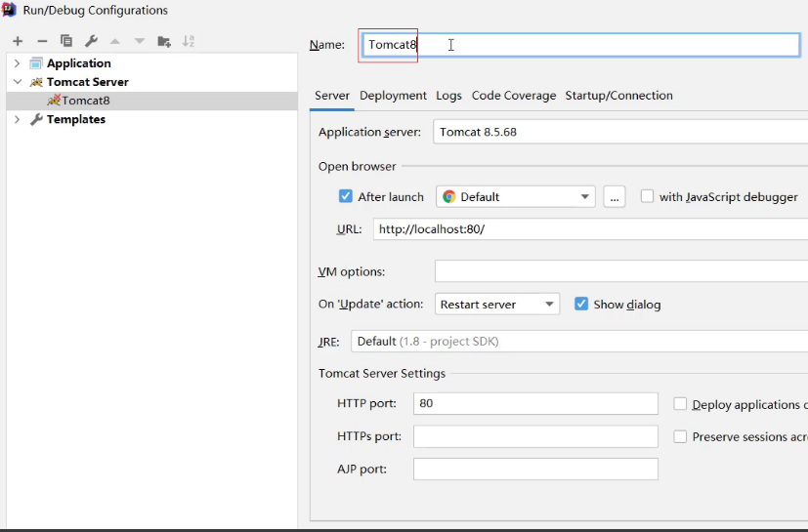Switch to the Server tab
The image size is (808, 532).
[x=332, y=96]
